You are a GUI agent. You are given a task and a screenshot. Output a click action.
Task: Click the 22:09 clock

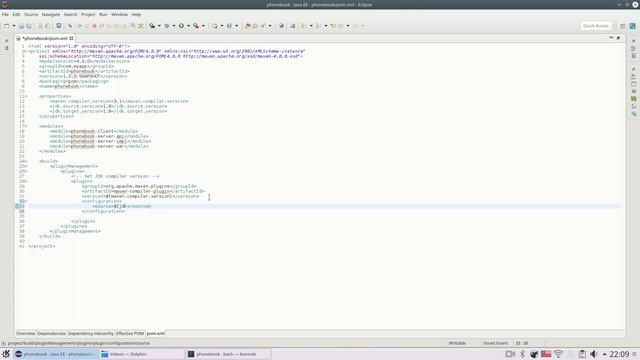point(619,354)
